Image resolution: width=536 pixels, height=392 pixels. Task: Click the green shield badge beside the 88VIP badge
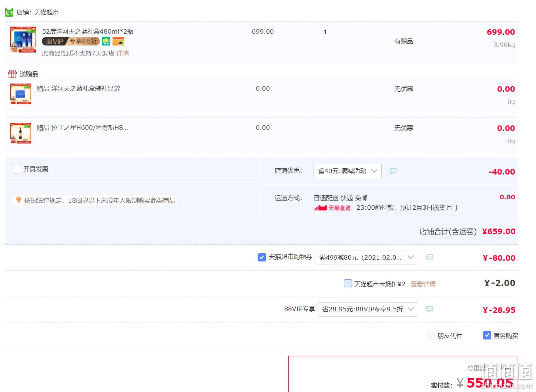pos(106,41)
